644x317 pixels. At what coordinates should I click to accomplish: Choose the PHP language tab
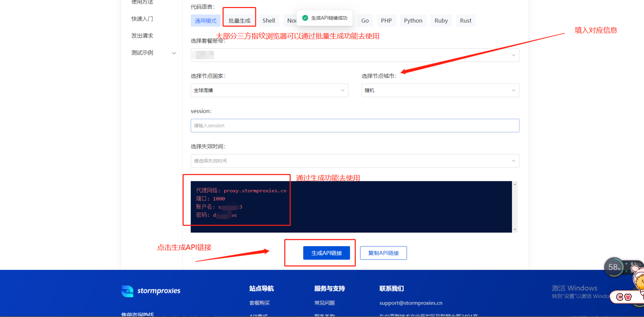coord(386,21)
